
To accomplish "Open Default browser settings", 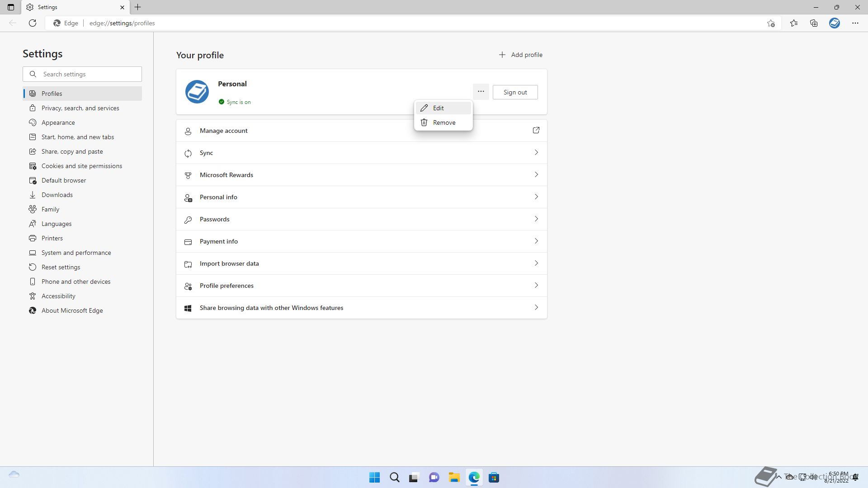I will click(x=82, y=180).
